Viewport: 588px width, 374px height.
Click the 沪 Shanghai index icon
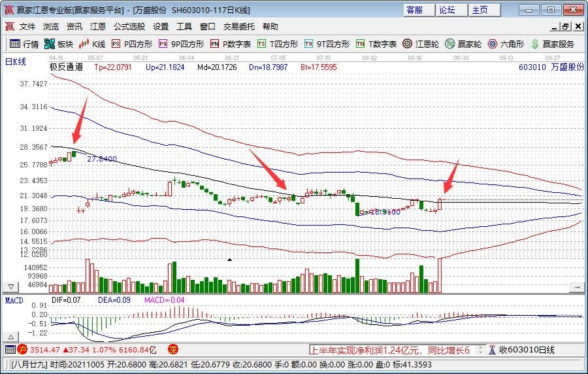coord(22,350)
